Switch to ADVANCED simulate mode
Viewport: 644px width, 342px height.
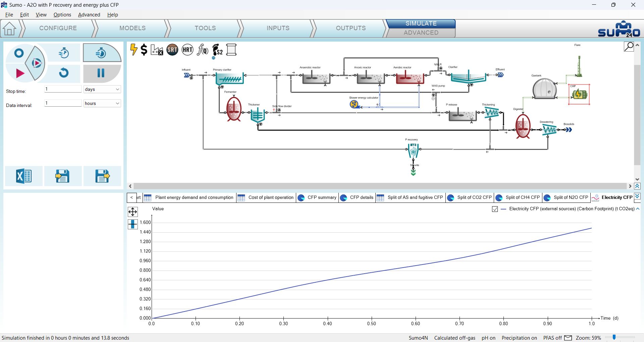(x=421, y=33)
